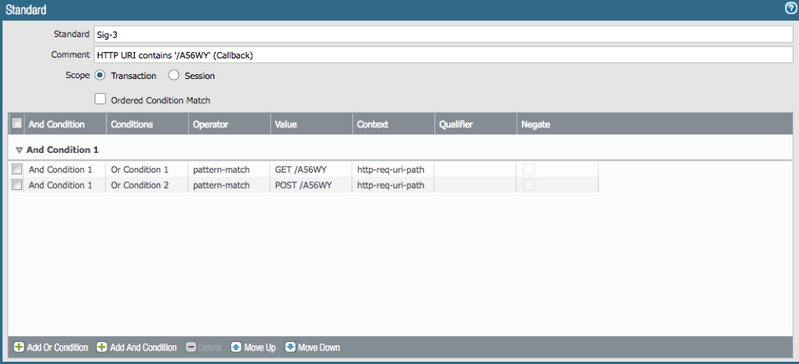Screen dimensions: 799x364
Task: Click pattern-match operator in Or Condition 2 row
Action: tap(229, 185)
